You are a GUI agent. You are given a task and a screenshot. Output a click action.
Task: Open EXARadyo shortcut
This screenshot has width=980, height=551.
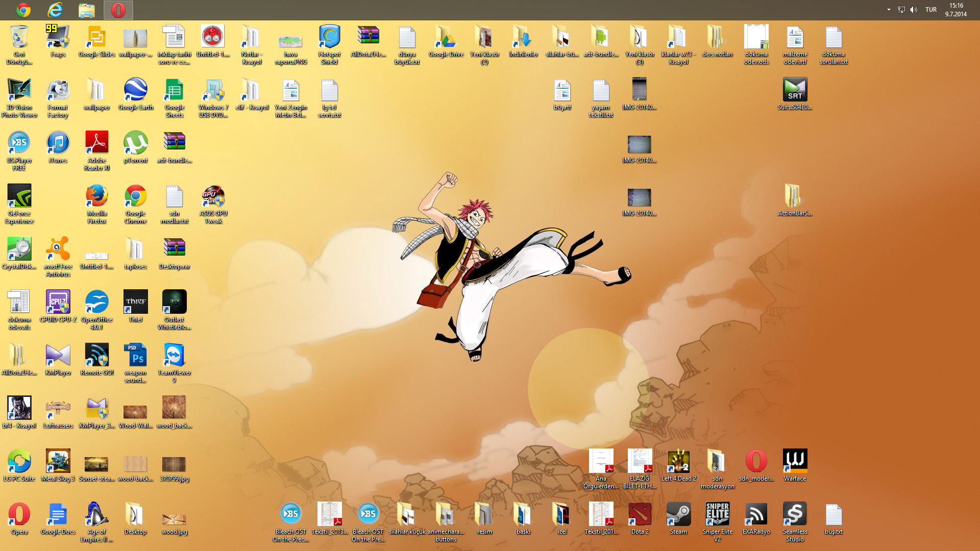(x=756, y=519)
